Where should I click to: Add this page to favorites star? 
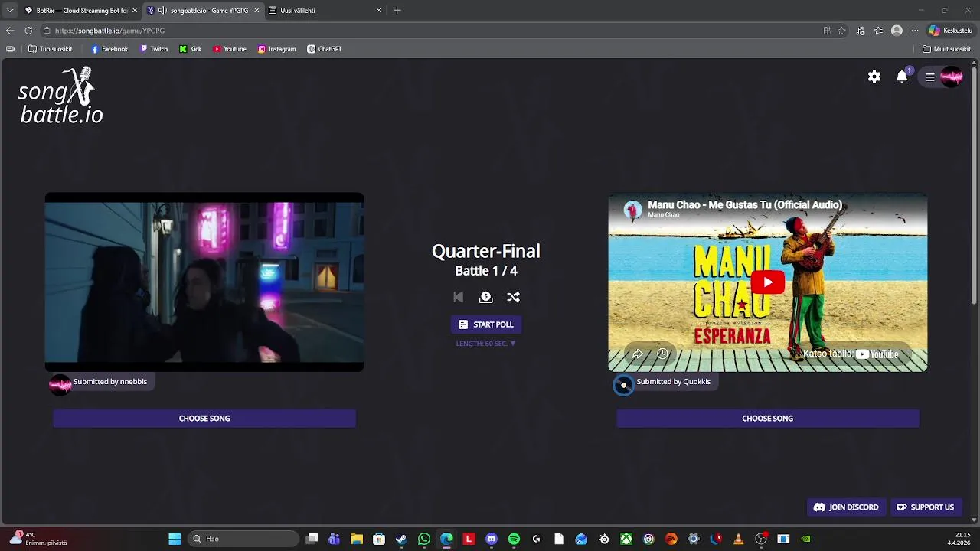(841, 31)
